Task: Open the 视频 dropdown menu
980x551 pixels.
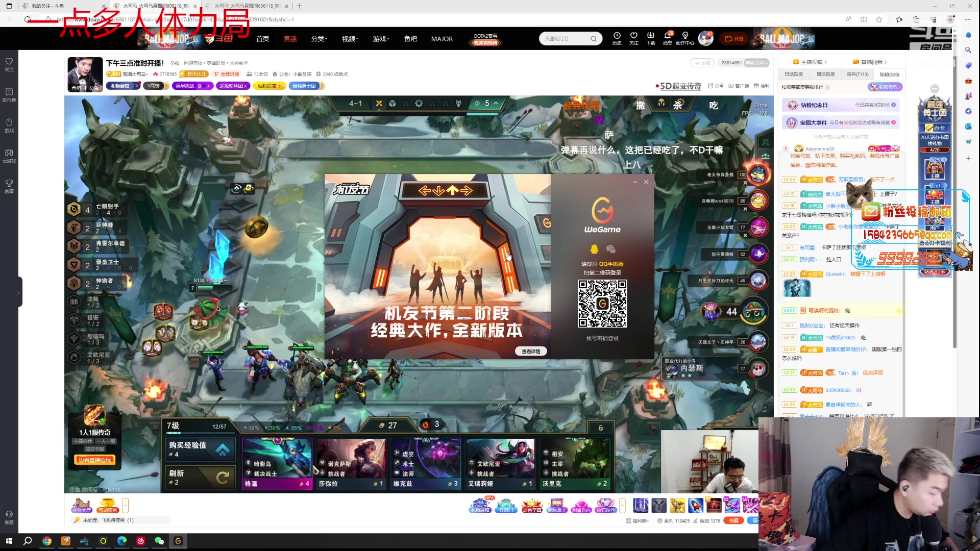Action: pos(350,39)
